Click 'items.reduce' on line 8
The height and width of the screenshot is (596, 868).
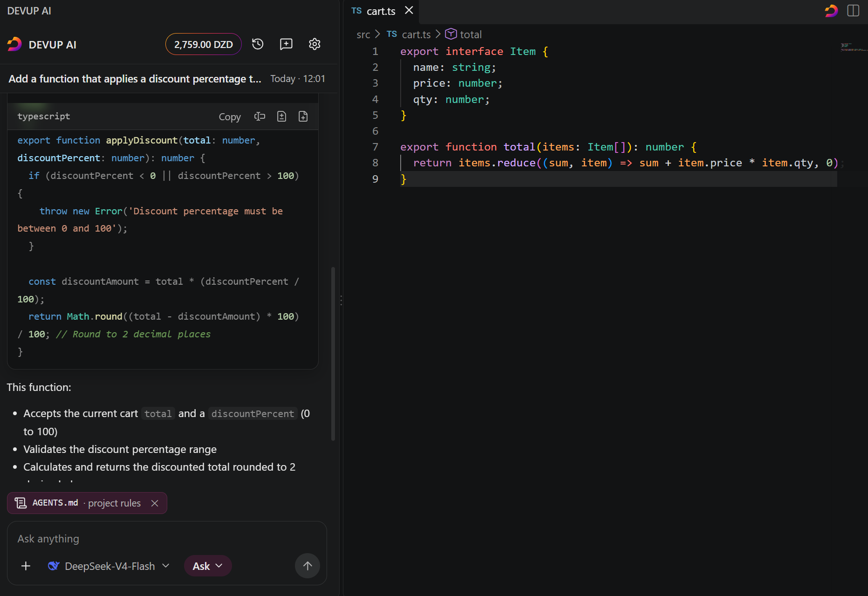(497, 163)
